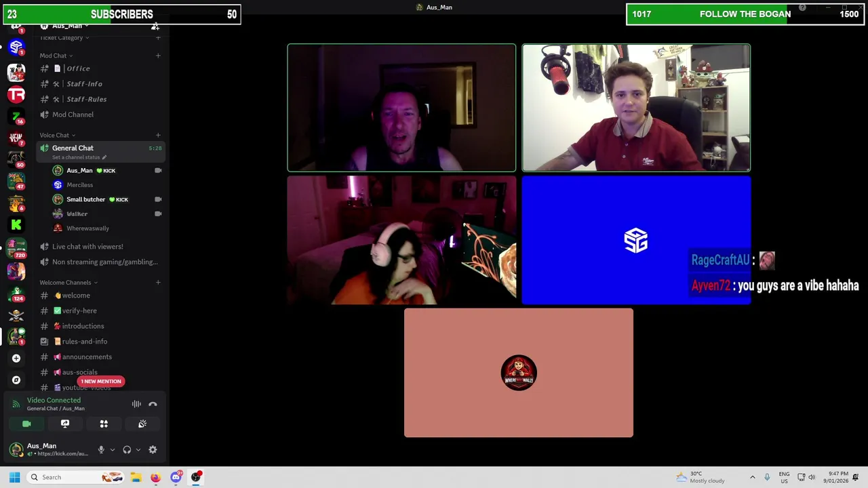Open the green 7 server with 16 badge
Image resolution: width=868 pixels, height=488 pixels.
point(16,117)
